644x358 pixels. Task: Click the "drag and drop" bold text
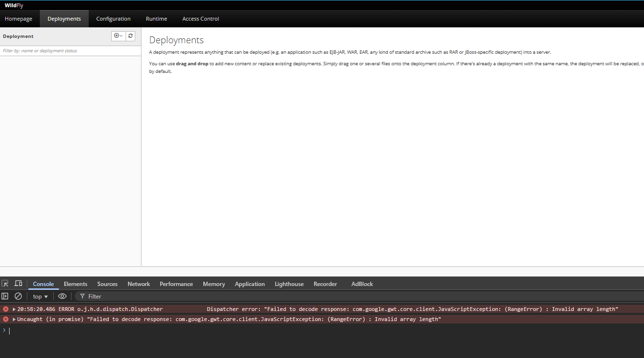(x=192, y=63)
